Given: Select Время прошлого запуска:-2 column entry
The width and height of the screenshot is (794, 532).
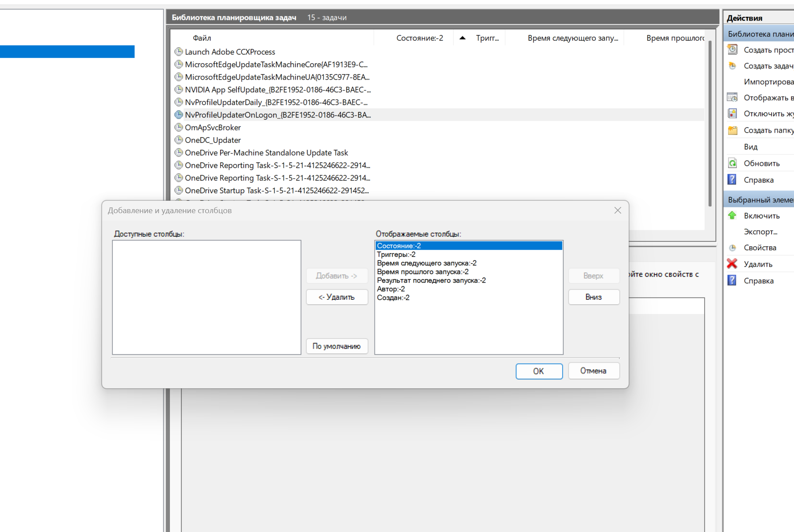Looking at the screenshot, I should click(469, 272).
